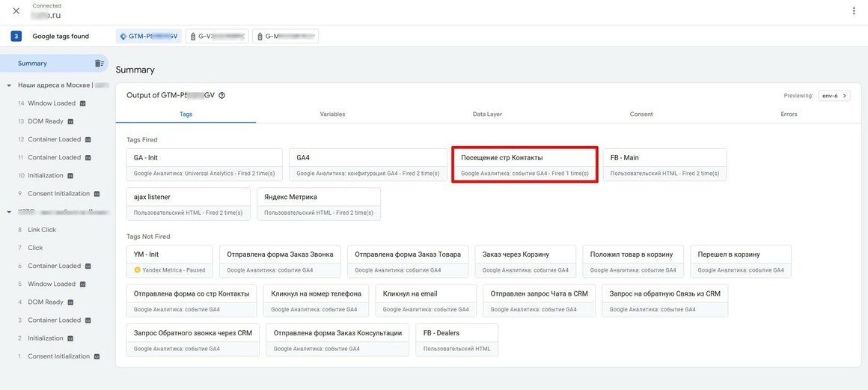The image size is (868, 390).
Task: Collapse the Наши адреса в Москве page group
Action: pos(10,85)
